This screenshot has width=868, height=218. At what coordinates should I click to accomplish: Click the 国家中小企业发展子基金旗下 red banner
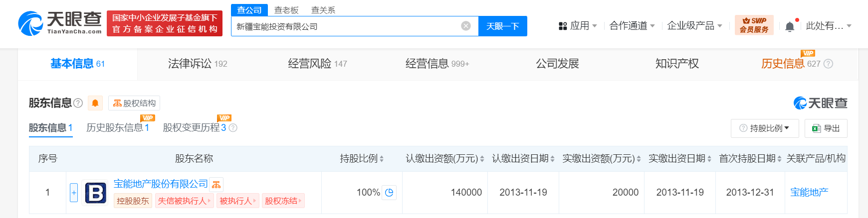(165, 23)
